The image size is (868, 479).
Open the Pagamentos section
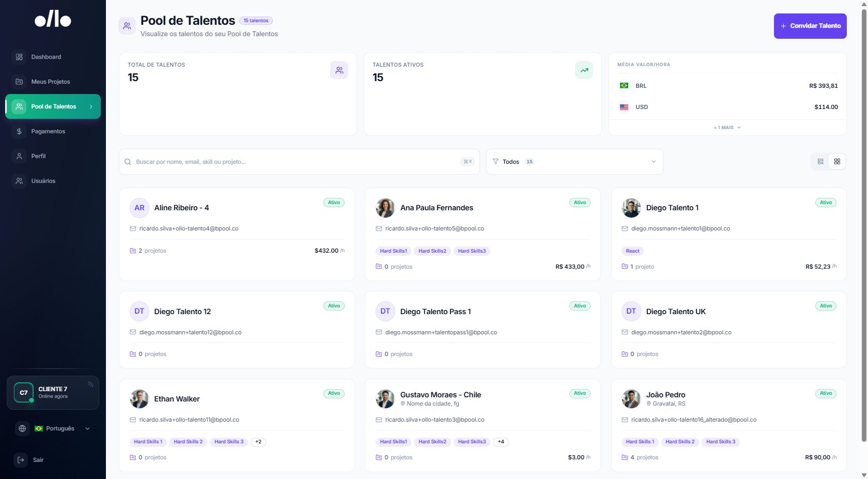pyautogui.click(x=53, y=131)
